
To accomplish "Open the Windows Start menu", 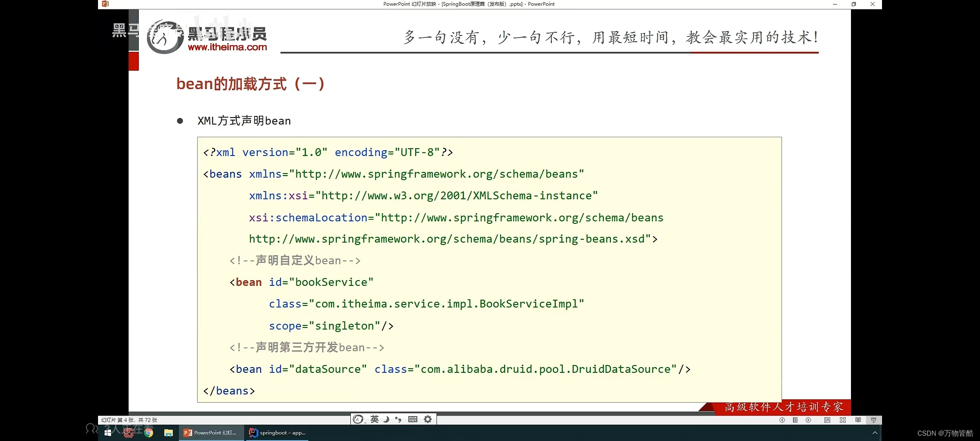I will (108, 432).
